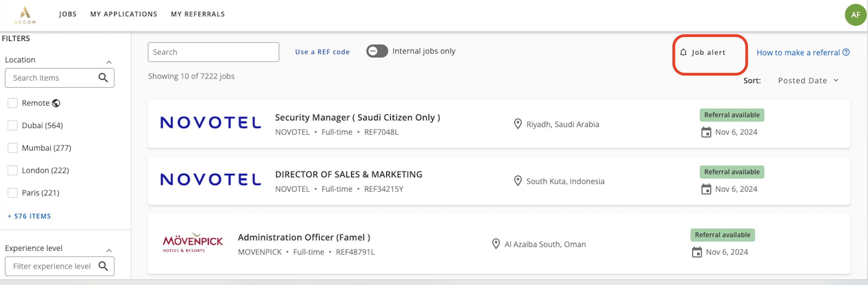Click the help icon beside How to make a referral

click(x=846, y=52)
